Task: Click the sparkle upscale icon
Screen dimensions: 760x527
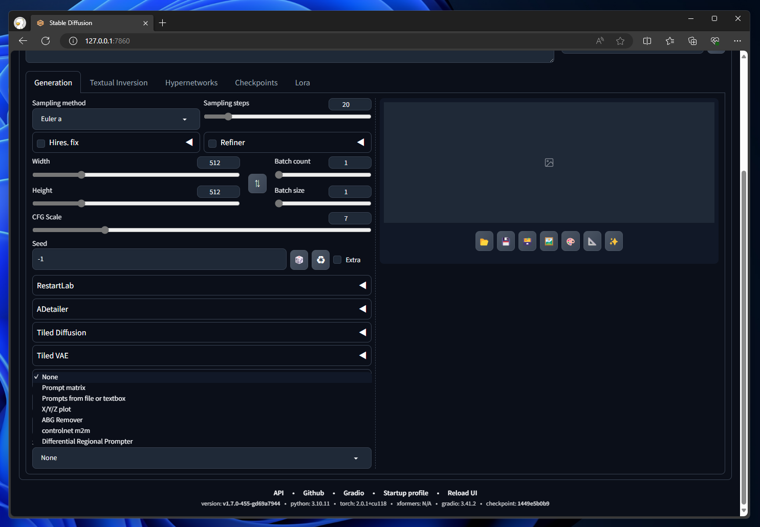Action: tap(614, 241)
